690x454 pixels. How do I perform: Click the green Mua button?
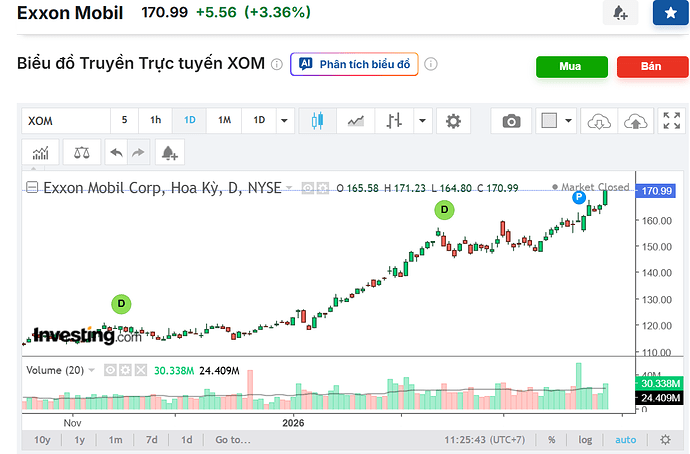point(572,66)
